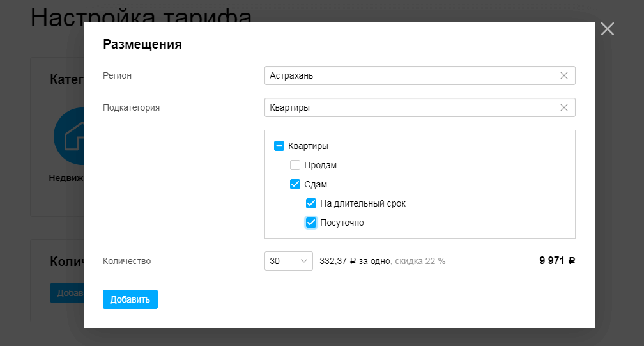Close the Размещения dialog with the X icon
The width and height of the screenshot is (644, 346).
tap(607, 29)
